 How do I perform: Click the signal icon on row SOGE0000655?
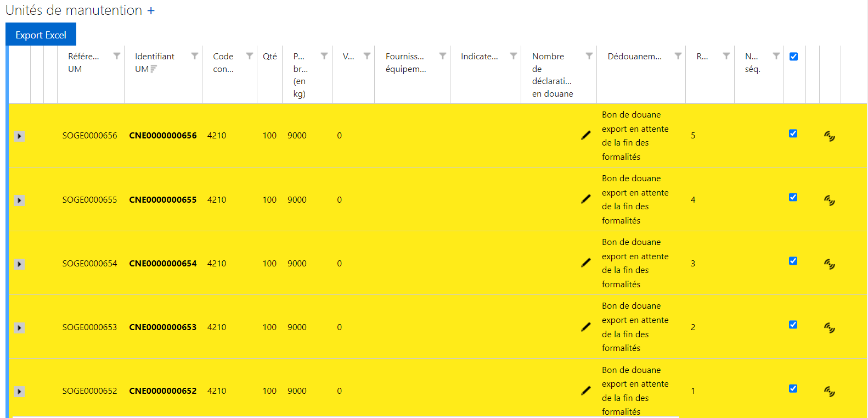pos(830,200)
